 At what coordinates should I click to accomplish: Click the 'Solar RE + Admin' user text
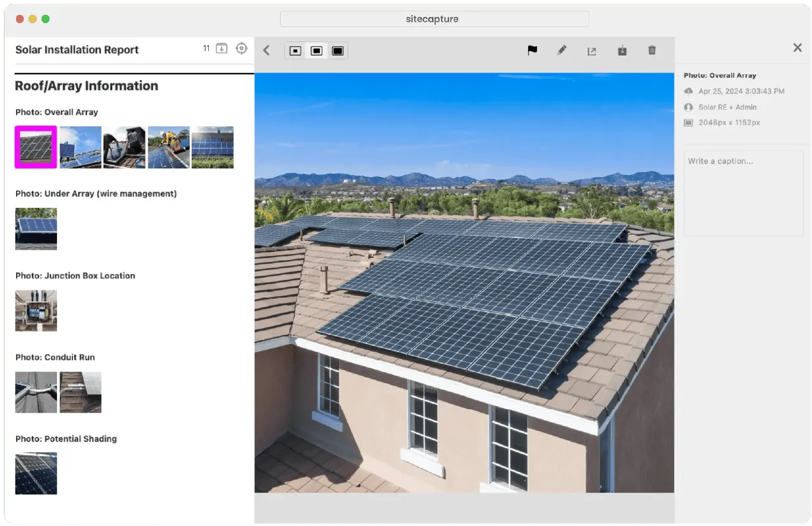click(727, 107)
